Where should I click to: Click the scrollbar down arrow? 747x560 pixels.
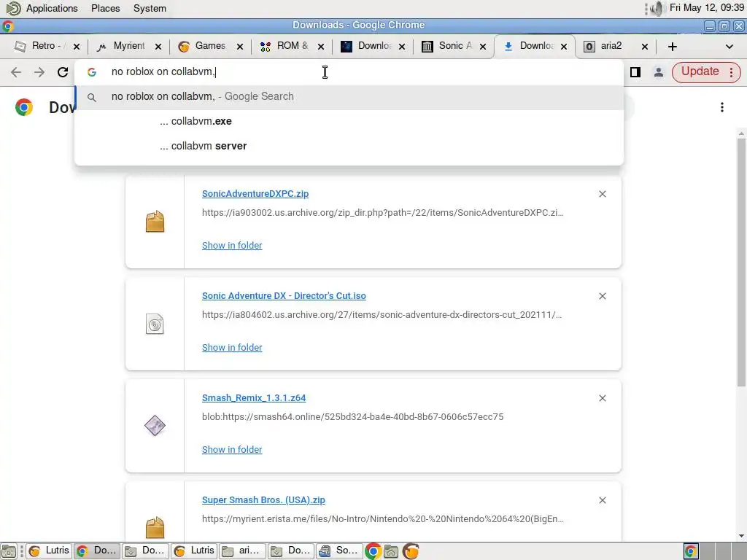click(741, 536)
